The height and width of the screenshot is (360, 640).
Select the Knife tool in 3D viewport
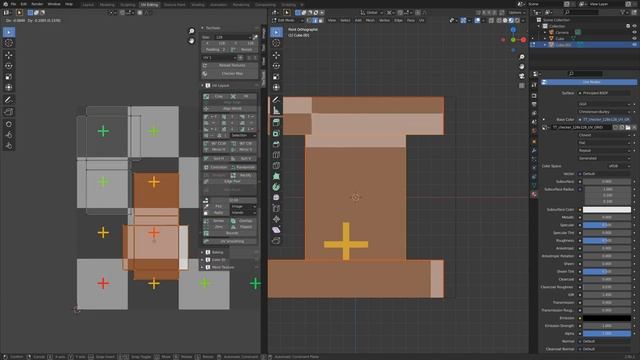[276, 165]
